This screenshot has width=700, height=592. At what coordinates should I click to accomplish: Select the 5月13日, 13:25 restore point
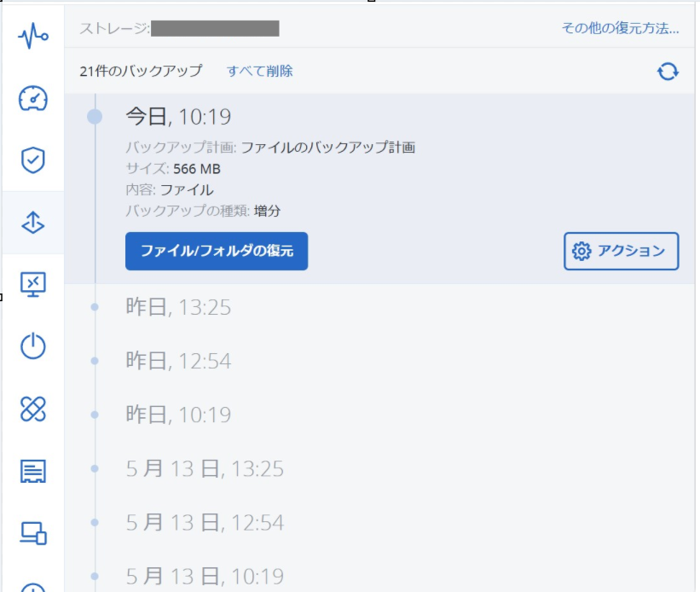coord(379,468)
